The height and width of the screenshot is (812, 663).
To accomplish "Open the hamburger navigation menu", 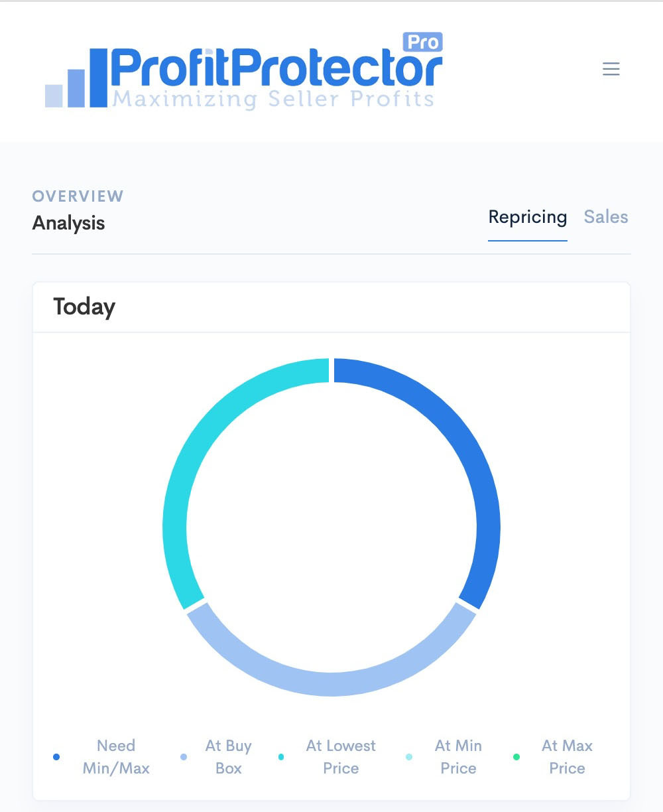I will 611,68.
